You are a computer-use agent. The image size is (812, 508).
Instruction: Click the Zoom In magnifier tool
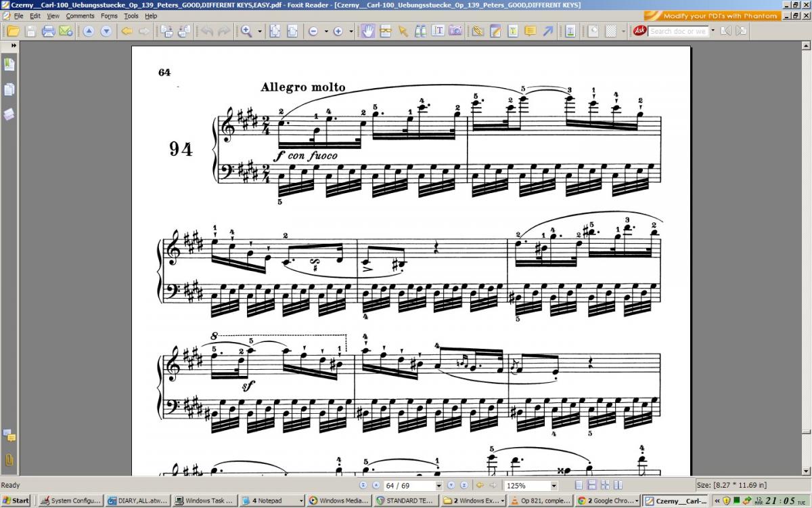click(x=246, y=31)
